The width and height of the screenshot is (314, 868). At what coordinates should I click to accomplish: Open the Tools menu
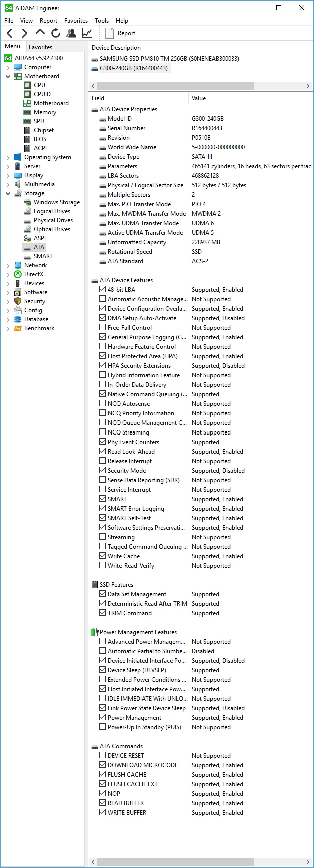pos(102,21)
